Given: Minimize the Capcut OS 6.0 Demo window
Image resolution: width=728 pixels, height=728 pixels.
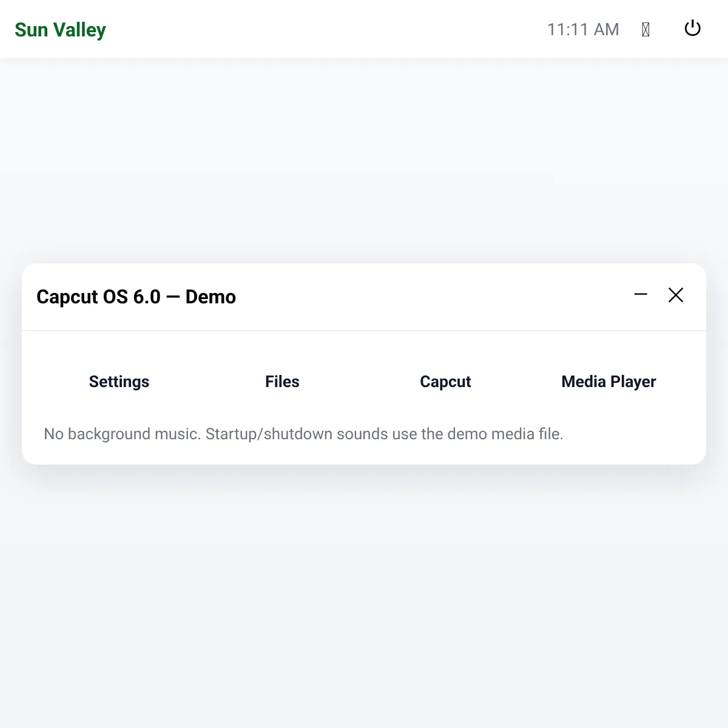Looking at the screenshot, I should (641, 295).
